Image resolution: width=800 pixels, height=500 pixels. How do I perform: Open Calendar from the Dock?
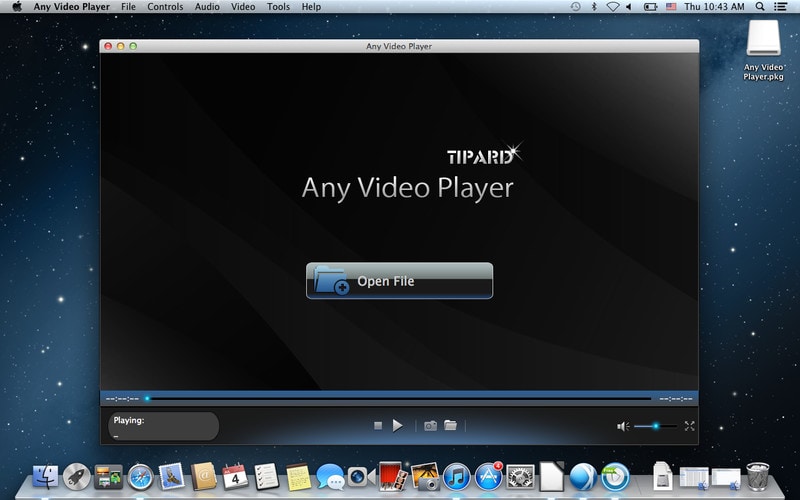tap(235, 477)
